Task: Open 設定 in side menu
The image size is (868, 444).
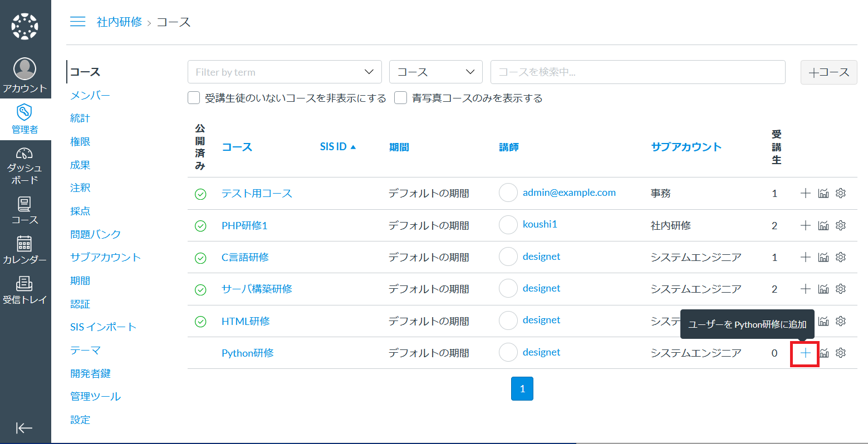Action: 80,420
